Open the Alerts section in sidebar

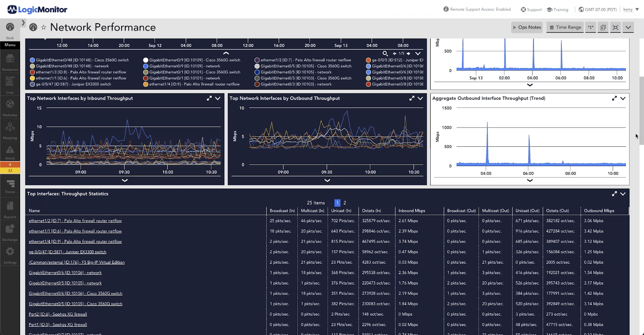[10, 152]
